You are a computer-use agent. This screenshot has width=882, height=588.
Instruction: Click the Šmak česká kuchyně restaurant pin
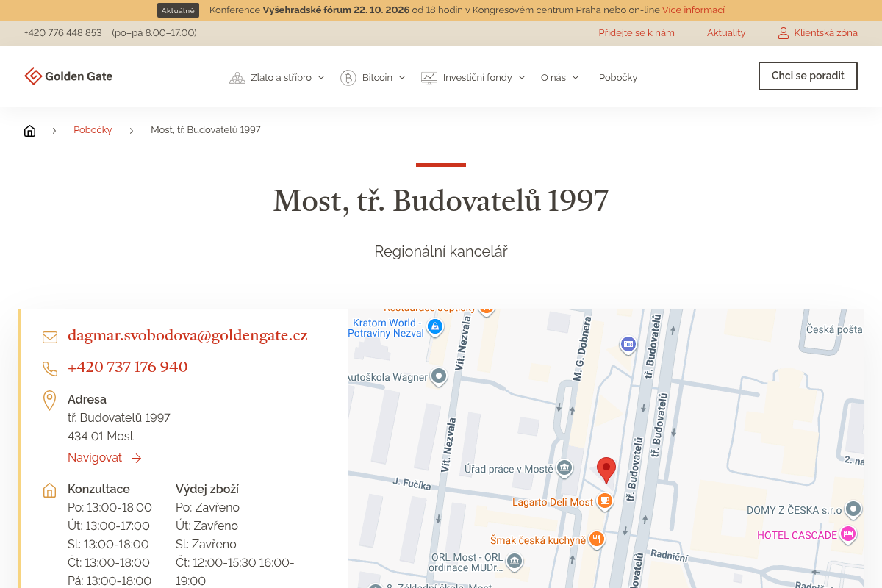[x=597, y=539]
